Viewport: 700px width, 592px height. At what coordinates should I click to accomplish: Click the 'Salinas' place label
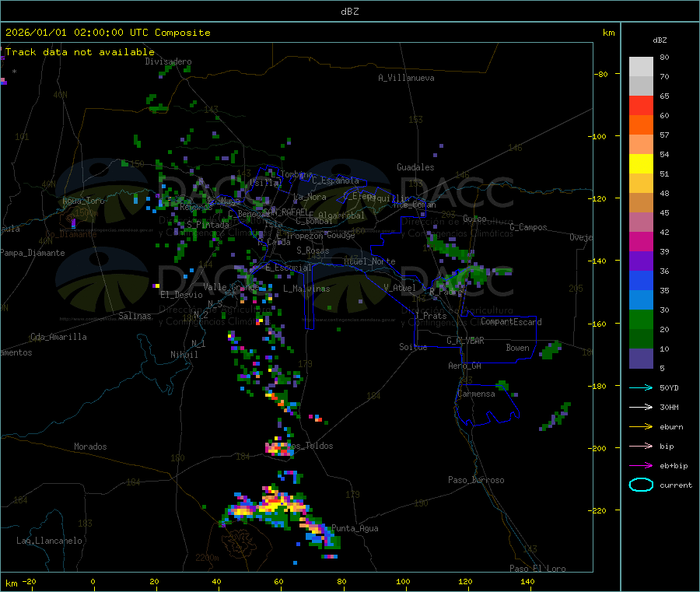(x=135, y=316)
